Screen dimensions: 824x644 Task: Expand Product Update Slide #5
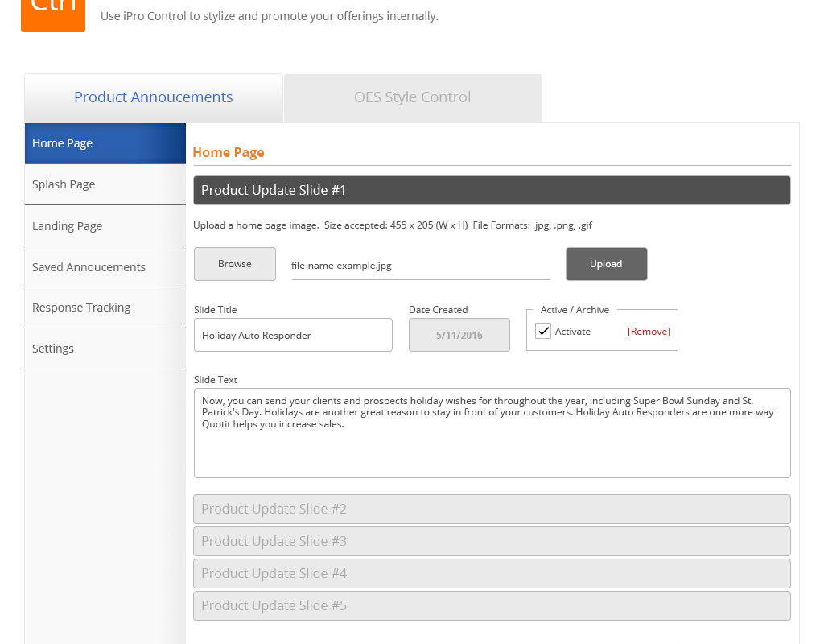491,605
